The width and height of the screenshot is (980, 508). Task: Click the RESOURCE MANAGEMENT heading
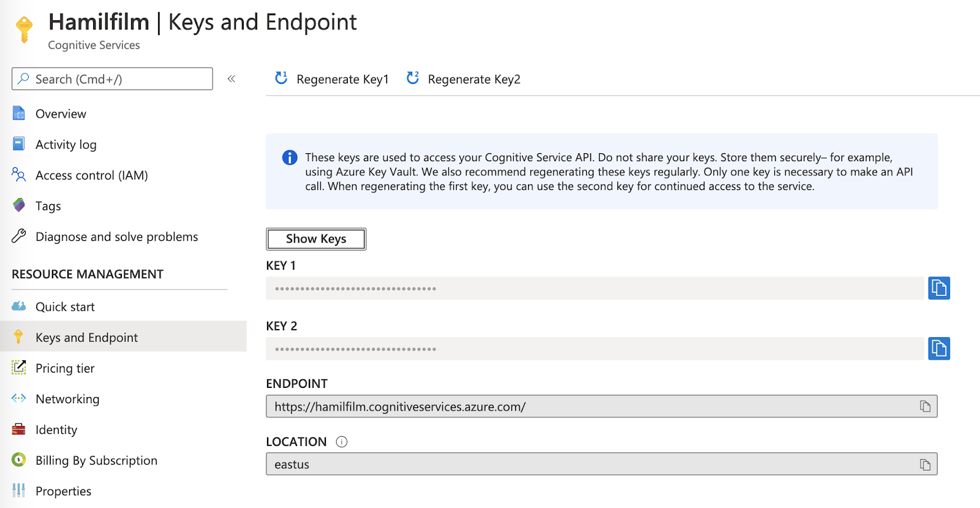point(88,274)
